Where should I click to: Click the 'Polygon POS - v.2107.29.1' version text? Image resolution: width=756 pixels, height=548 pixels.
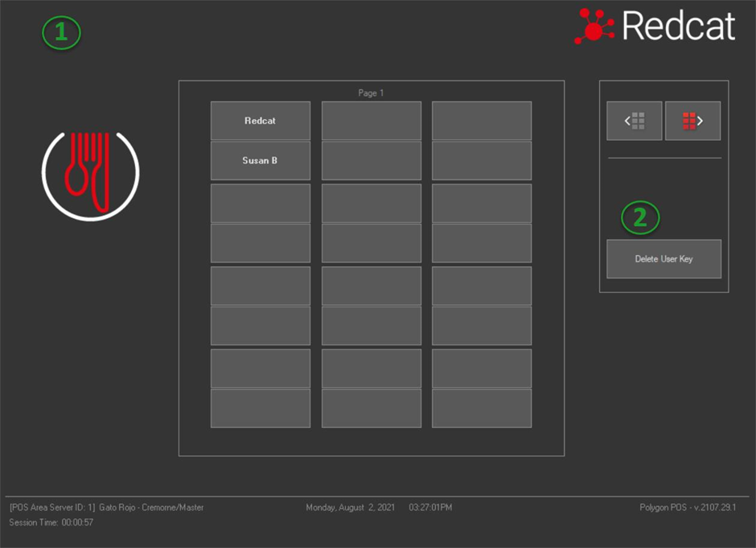coord(688,508)
